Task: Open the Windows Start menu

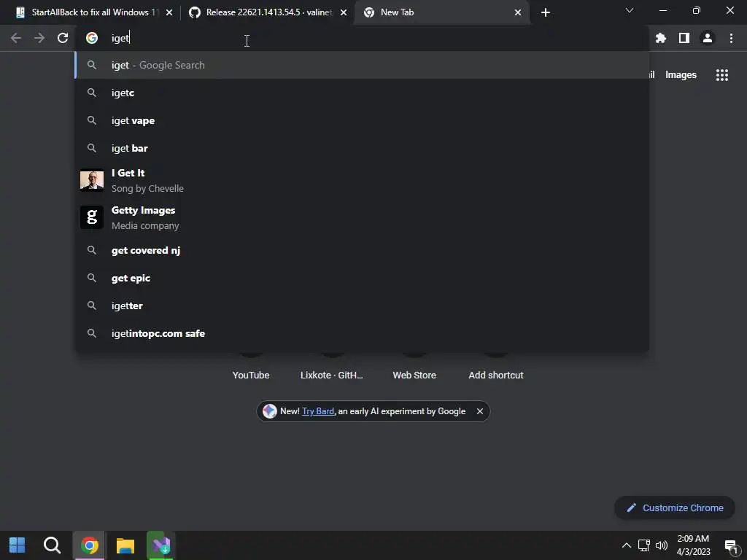Action: point(18,545)
